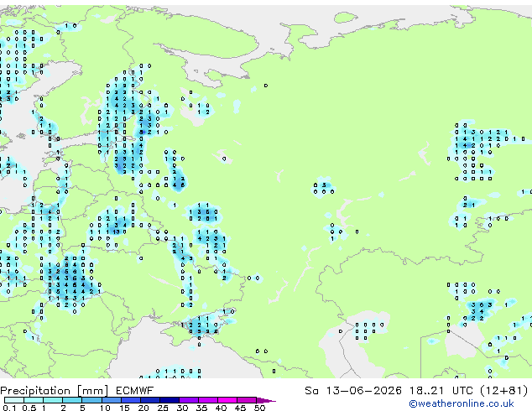532x411 pixels.
Task: Click the '0.1' legend scale label
Action: coord(9,408)
